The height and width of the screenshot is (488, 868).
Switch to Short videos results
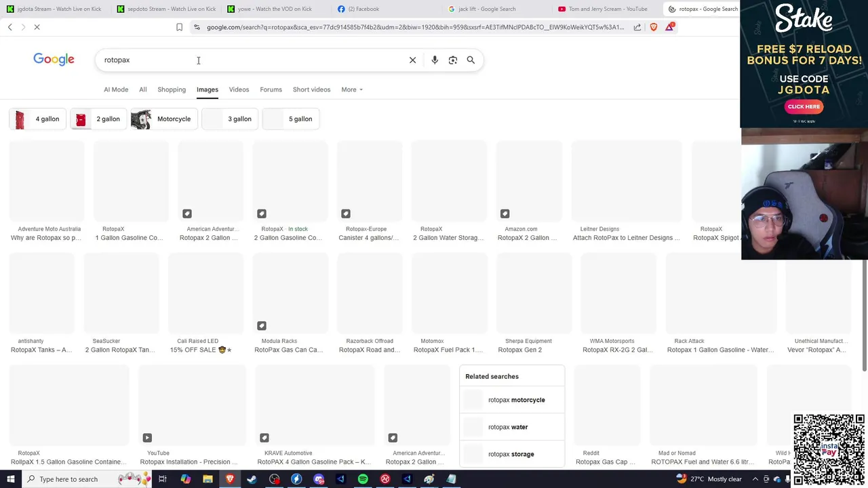[x=311, y=89]
